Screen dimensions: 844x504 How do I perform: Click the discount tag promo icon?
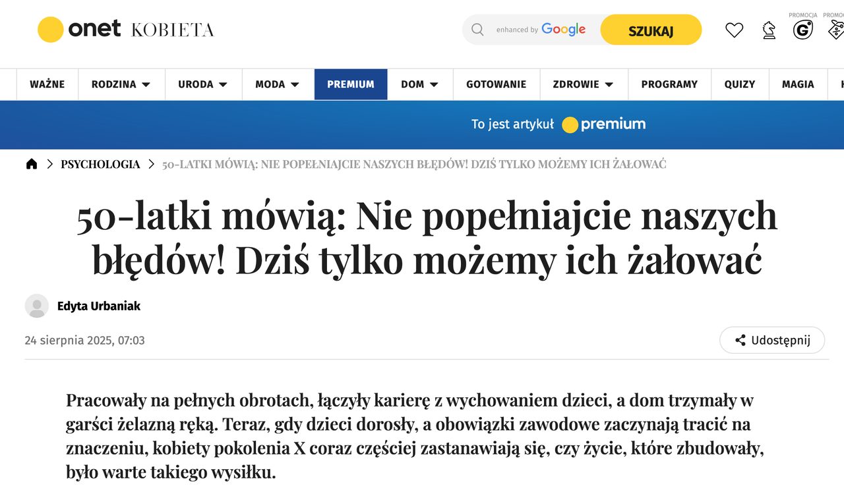click(836, 29)
